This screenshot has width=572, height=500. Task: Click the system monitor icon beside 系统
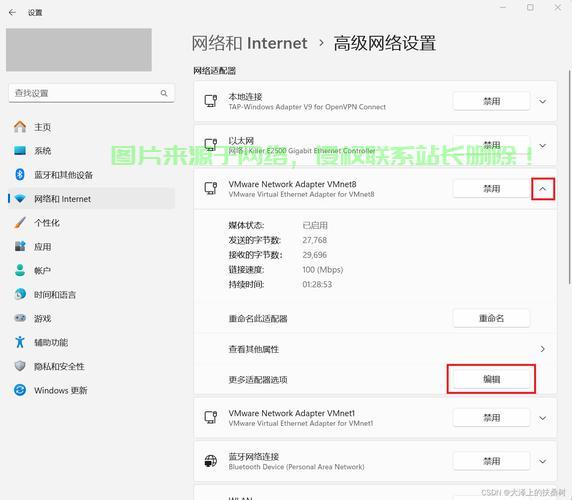(20, 151)
